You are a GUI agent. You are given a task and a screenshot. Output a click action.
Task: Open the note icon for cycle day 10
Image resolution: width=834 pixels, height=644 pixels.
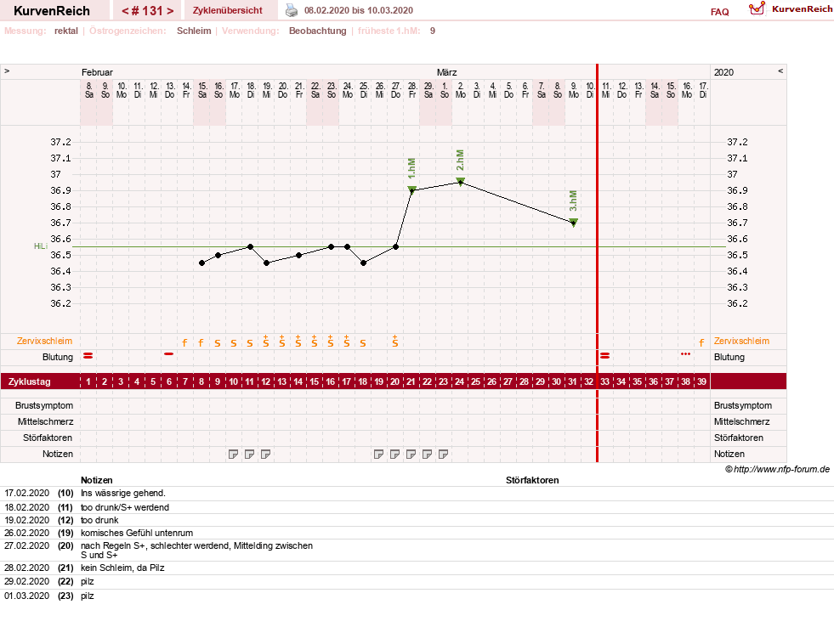[x=233, y=455]
